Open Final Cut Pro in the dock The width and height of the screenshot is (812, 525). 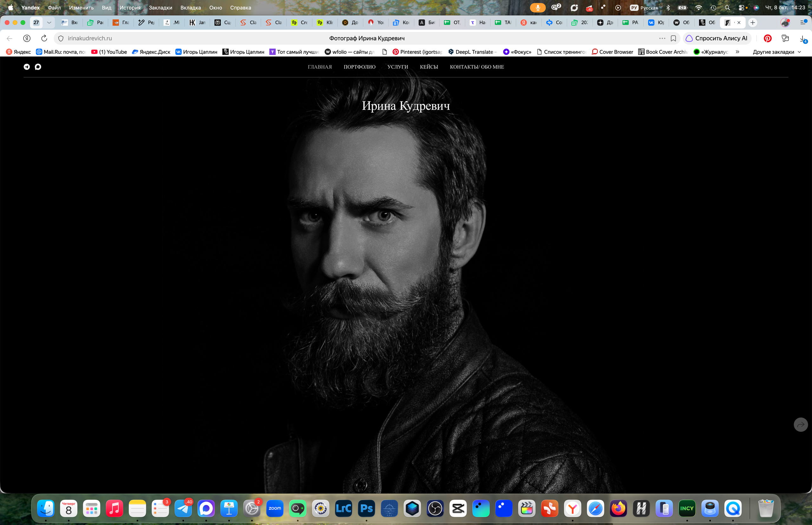[x=527, y=509]
